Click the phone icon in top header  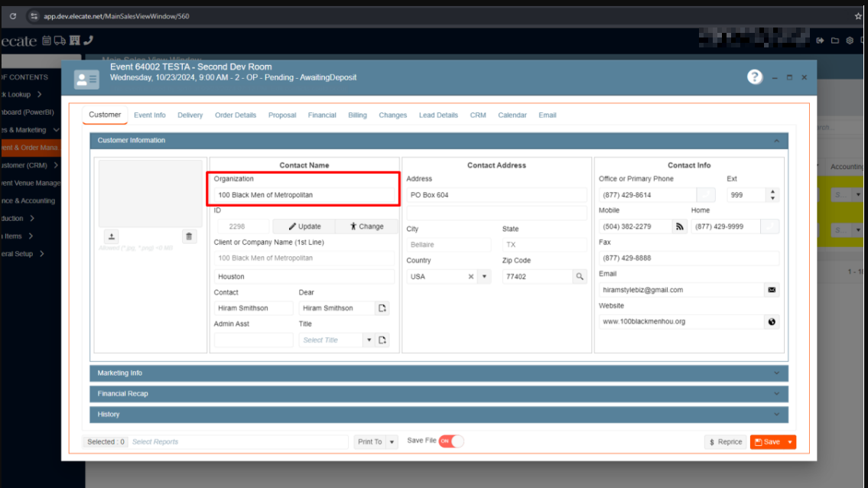click(88, 41)
